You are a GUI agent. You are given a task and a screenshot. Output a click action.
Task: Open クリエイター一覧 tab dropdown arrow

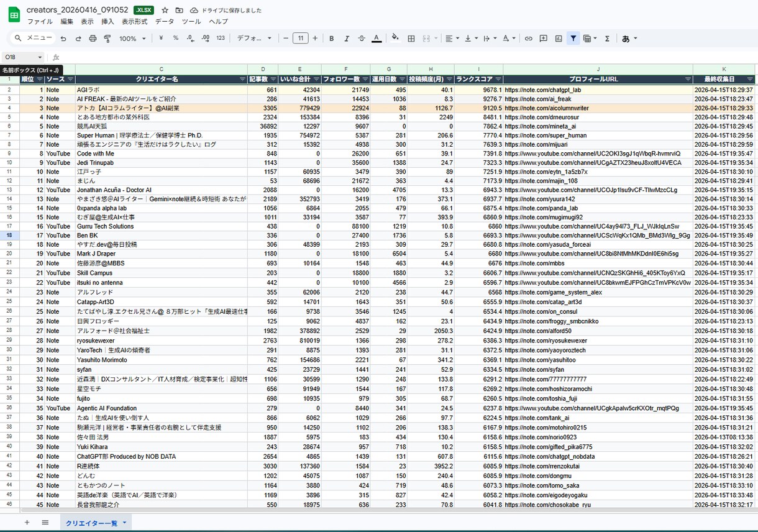point(124,523)
